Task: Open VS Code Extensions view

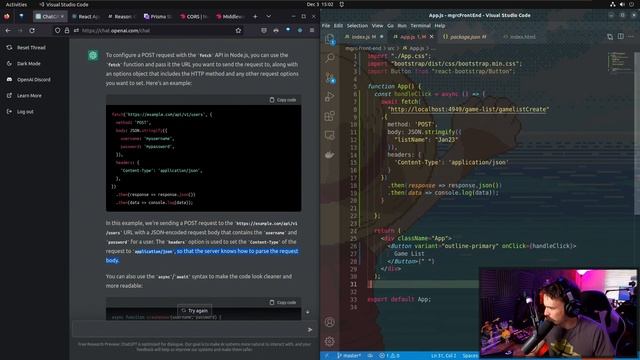Action: click(330, 116)
